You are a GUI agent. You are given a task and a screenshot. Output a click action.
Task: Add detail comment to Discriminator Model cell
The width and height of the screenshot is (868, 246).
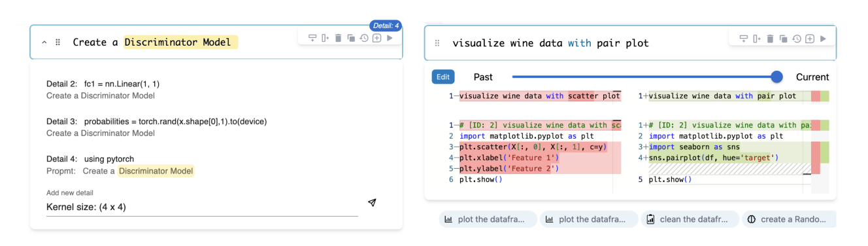click(376, 39)
